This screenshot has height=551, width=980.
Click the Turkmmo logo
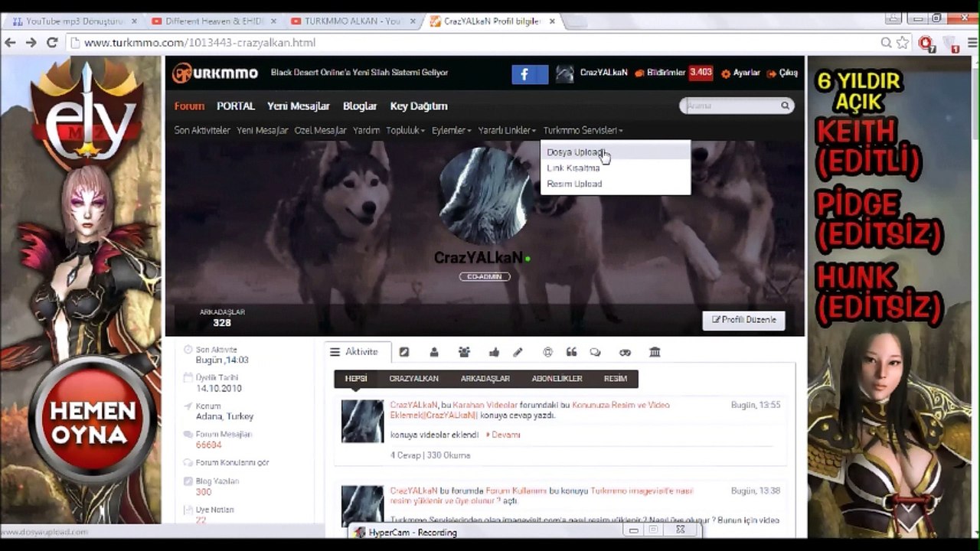215,73
